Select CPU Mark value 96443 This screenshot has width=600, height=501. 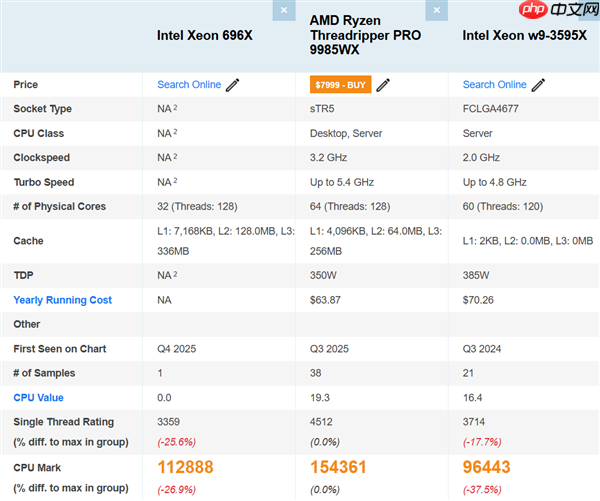[x=486, y=467]
